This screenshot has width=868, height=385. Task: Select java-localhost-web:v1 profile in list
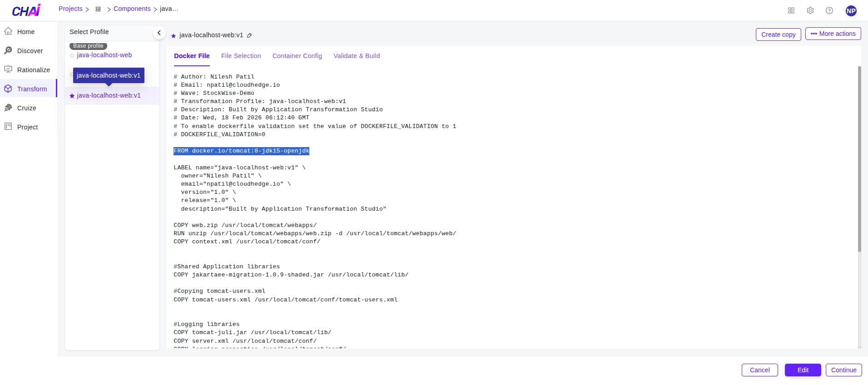point(109,95)
